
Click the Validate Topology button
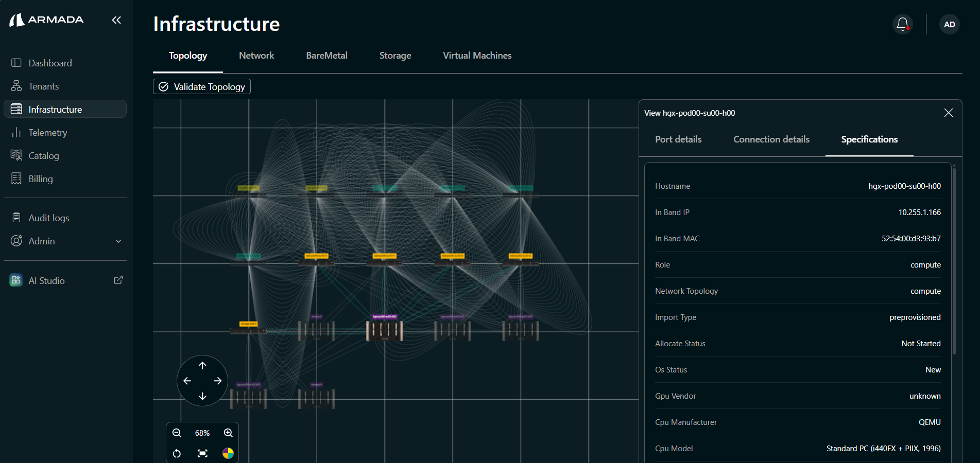tap(202, 86)
